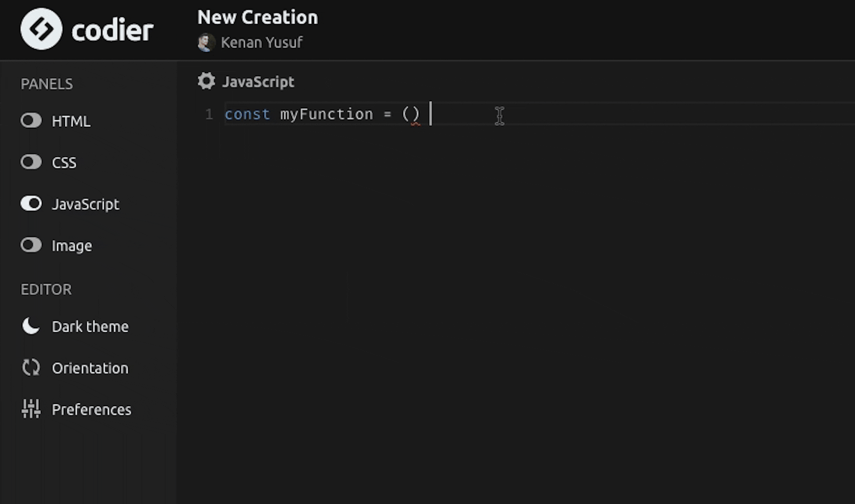Select the Dark theme menu label
855x504 pixels.
pos(90,326)
